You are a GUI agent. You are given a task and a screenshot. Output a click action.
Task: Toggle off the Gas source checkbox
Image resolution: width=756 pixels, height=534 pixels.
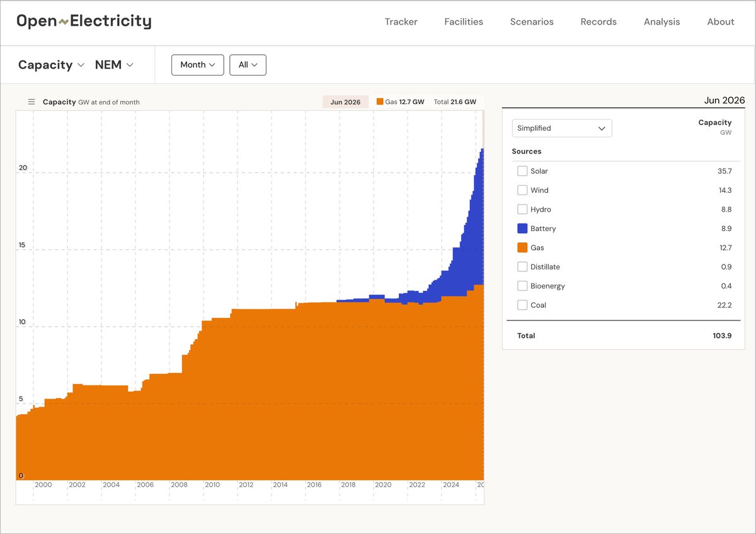[x=522, y=247]
